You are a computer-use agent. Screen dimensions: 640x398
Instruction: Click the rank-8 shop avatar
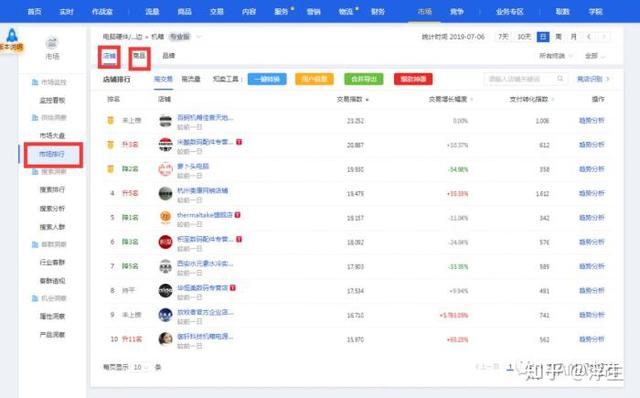pos(165,291)
